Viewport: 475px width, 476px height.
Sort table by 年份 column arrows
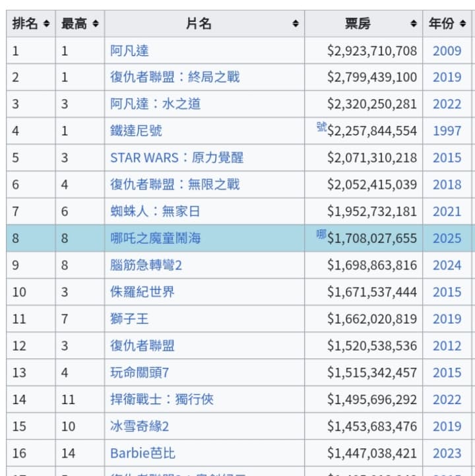462,23
